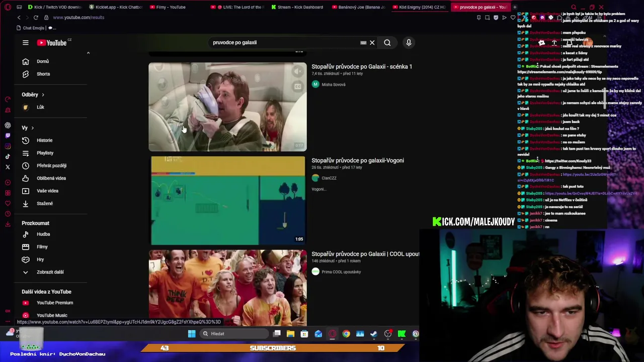Open Google Chrome from taskbar
Image resolution: width=644 pixels, height=362 pixels.
point(346,334)
